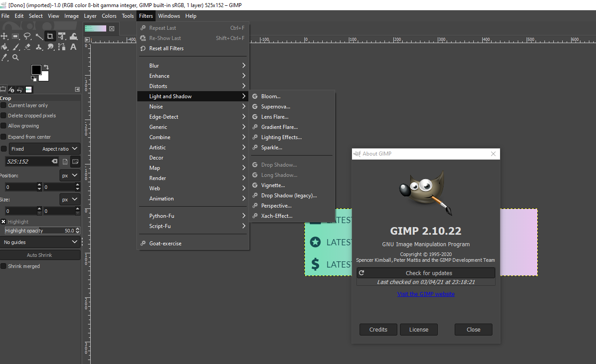This screenshot has width=596, height=364.
Task: Activate the Fuzzy Select magic wand
Action: click(39, 36)
